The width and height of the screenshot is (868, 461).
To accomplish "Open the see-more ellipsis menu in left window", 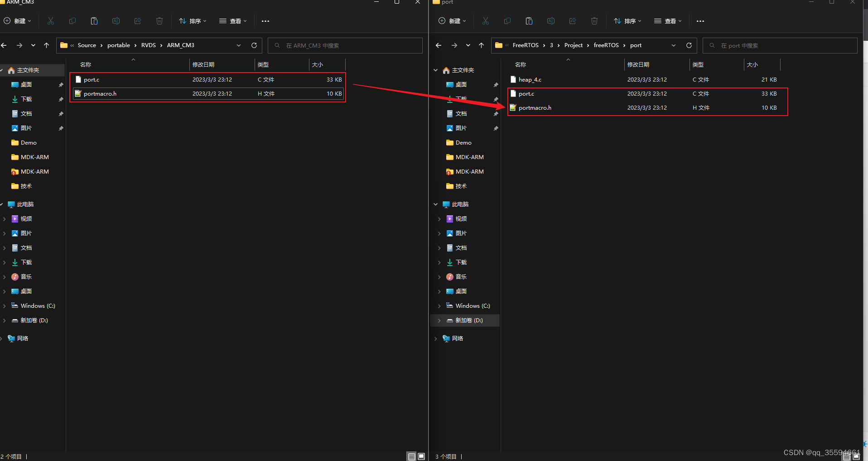I will [x=265, y=21].
